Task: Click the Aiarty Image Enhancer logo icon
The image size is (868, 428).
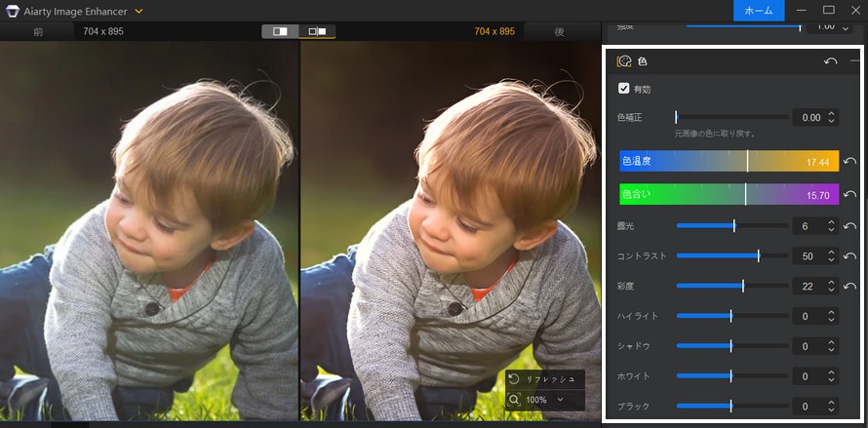Action: coord(12,11)
